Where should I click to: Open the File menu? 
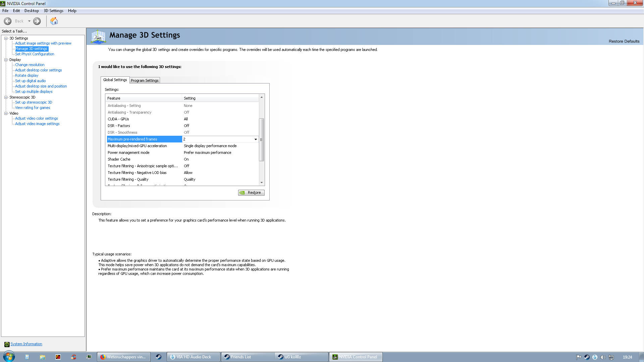[x=5, y=11]
